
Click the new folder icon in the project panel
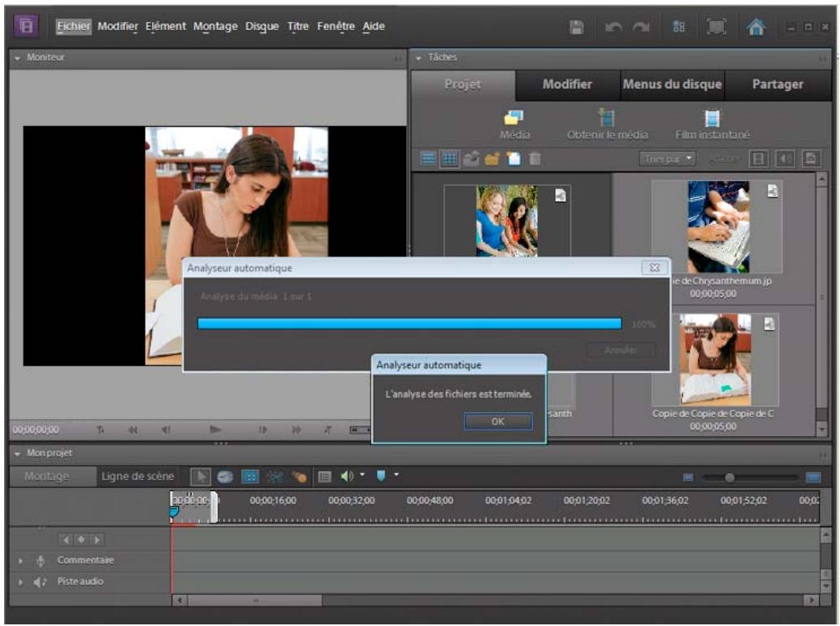491,158
